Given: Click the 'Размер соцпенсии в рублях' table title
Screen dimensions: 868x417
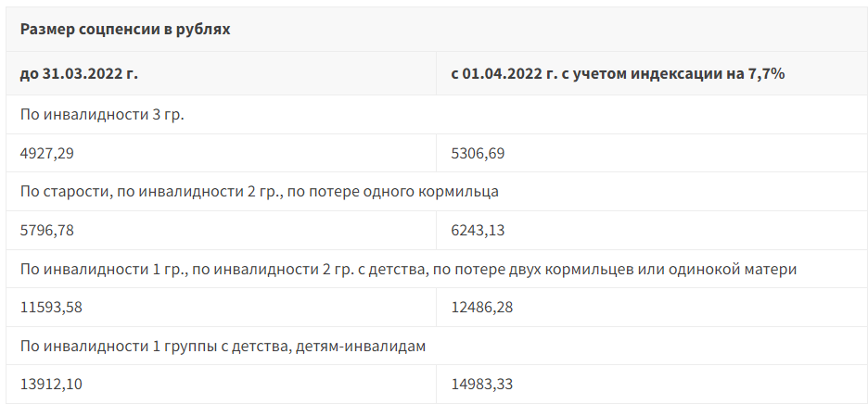Looking at the screenshot, I should [125, 29].
